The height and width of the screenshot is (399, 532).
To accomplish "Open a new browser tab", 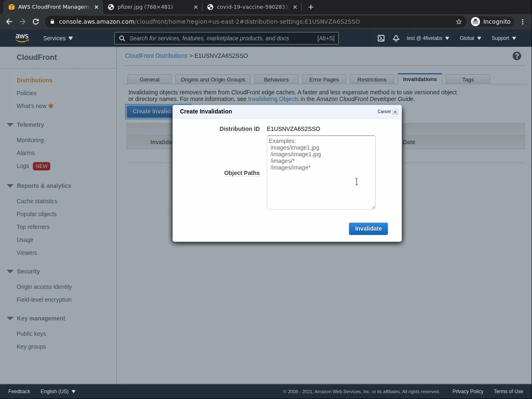I will click(311, 7).
